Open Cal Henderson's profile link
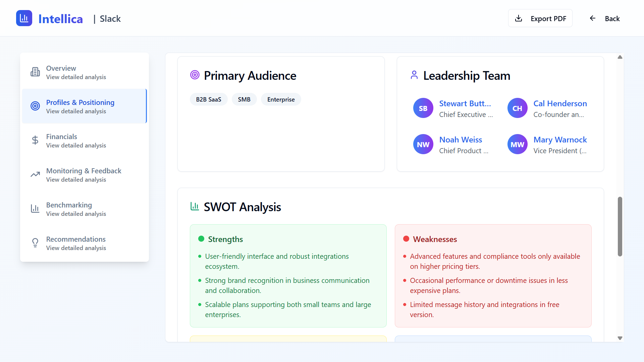 click(560, 104)
